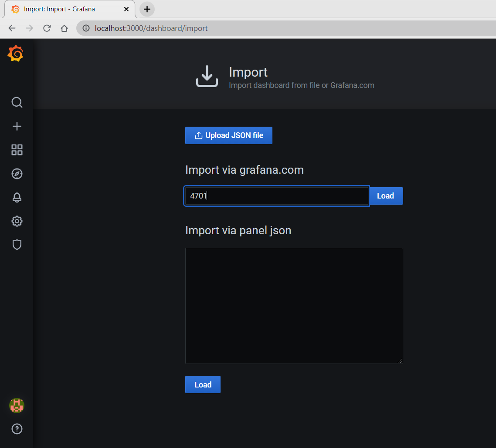Screen dimensions: 496x448
Task: Click inside the panel json text area
Action: 294,306
